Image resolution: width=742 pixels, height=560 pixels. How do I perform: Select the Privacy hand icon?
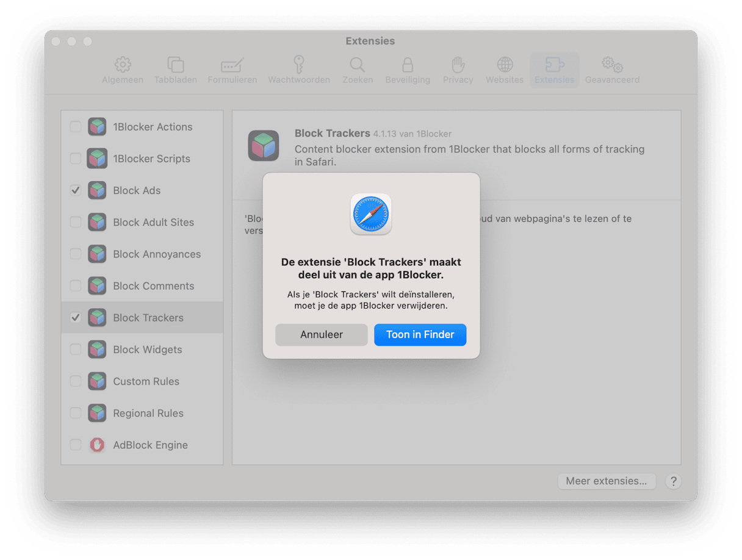coord(458,64)
